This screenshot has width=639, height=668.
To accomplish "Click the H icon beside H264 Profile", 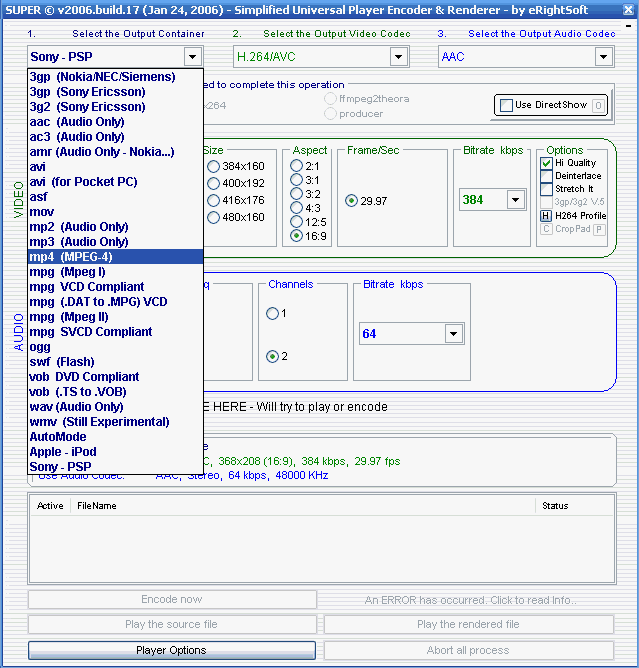I will (x=546, y=215).
